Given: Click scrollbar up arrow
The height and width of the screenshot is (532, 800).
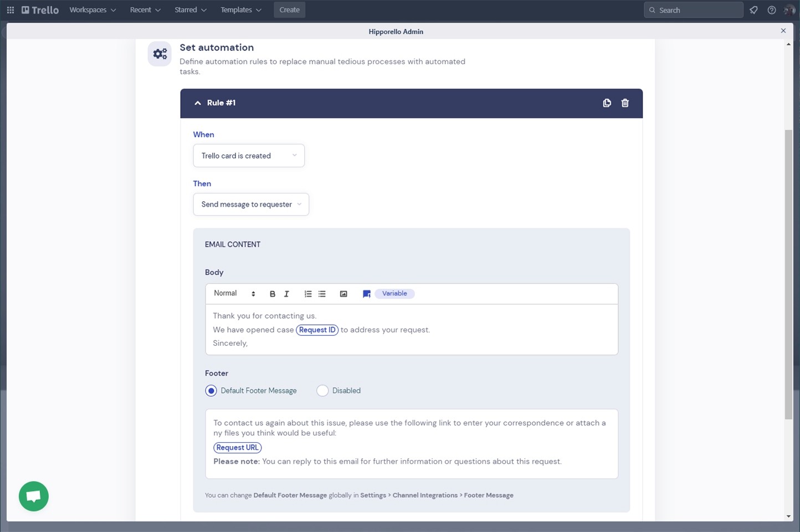Looking at the screenshot, I should click(x=788, y=44).
